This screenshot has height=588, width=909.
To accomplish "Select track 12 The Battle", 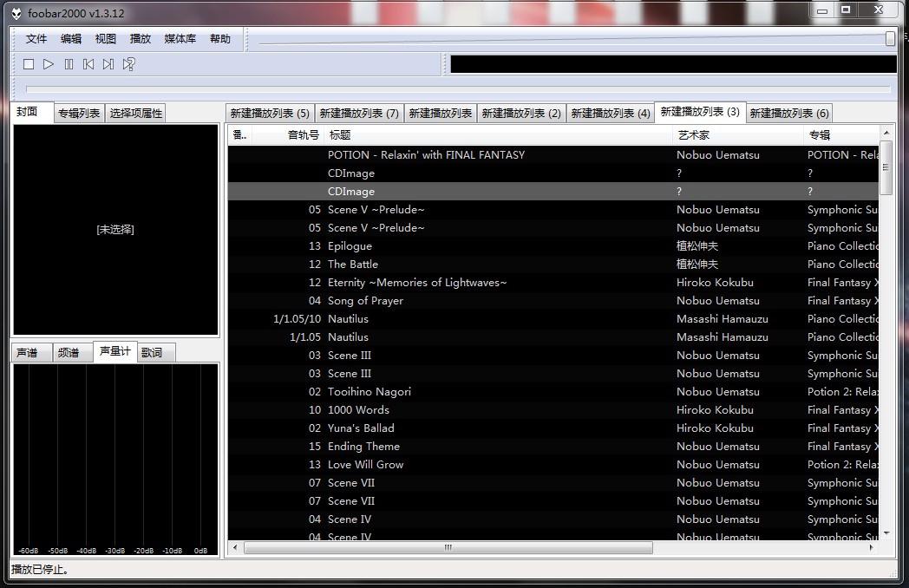I will coord(553,264).
